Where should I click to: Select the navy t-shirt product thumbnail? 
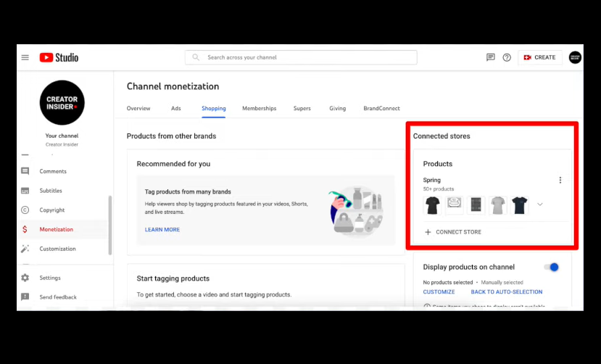[x=520, y=205]
